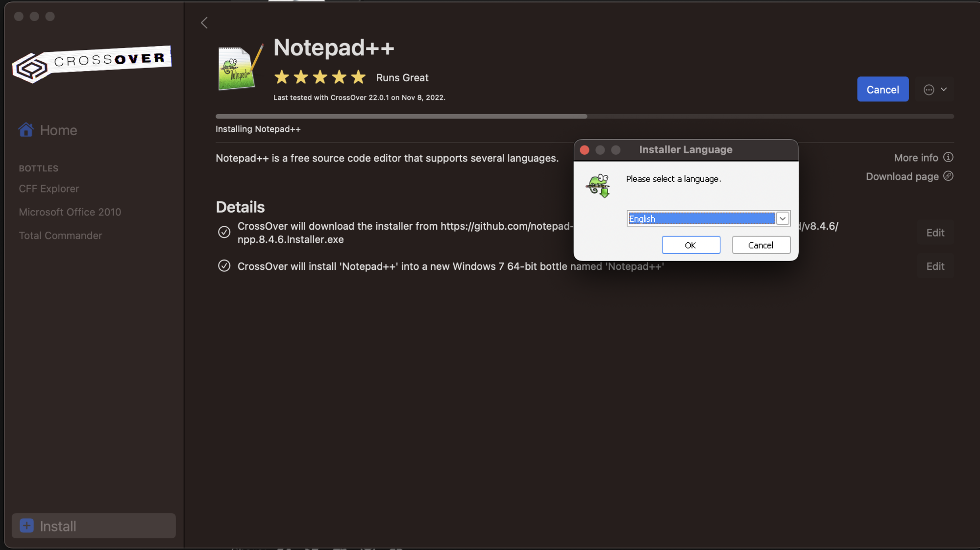Open the language dropdown arrow in the dialog
The height and width of the screenshot is (550, 980).
pyautogui.click(x=783, y=218)
